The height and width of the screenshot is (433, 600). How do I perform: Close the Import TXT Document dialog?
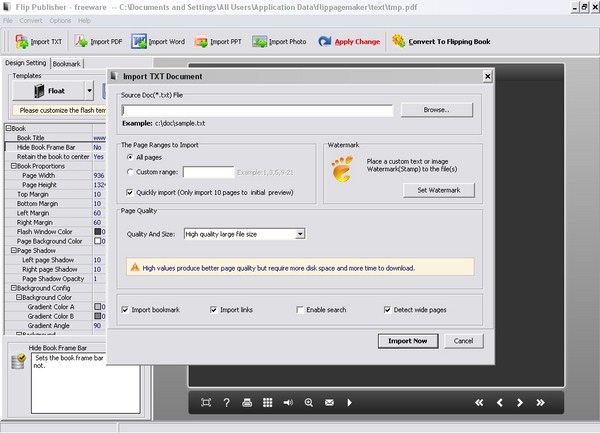[488, 77]
